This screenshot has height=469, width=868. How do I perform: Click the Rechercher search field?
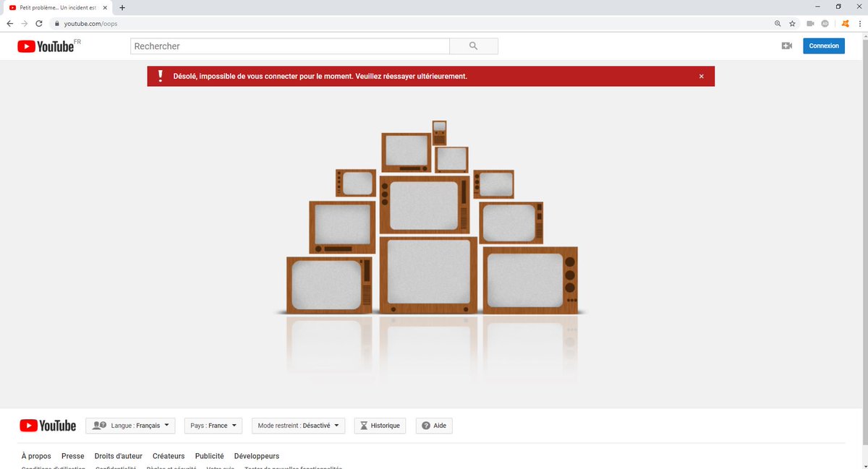[290, 46]
